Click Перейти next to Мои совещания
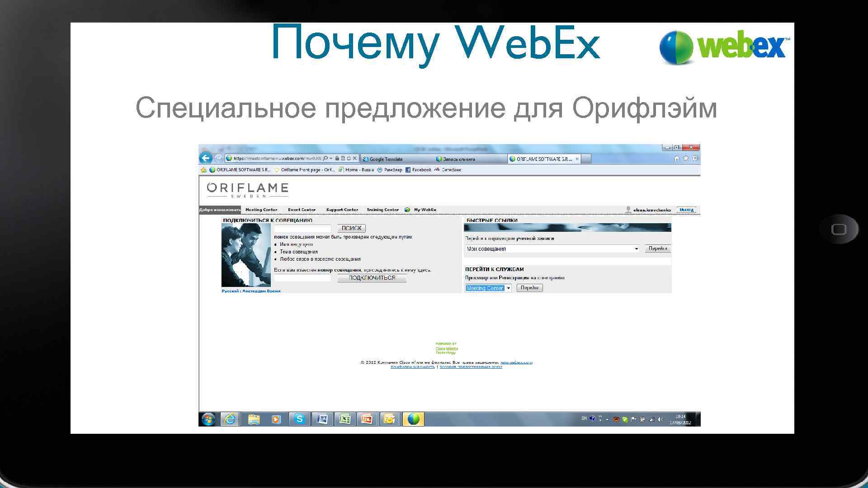Image resolution: width=868 pixels, height=488 pixels. click(658, 249)
